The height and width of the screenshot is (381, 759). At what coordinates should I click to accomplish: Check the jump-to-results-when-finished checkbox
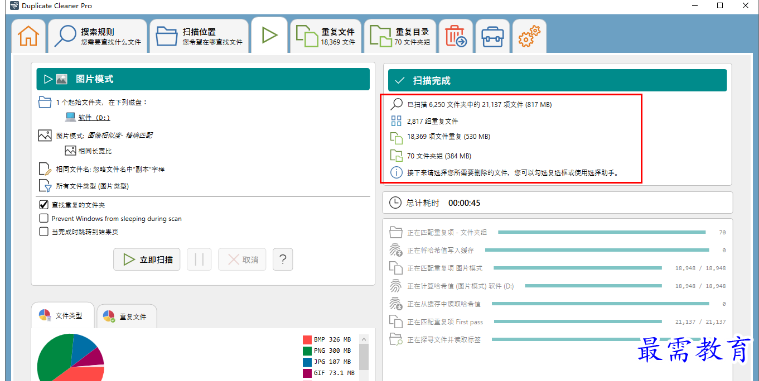pyautogui.click(x=44, y=231)
